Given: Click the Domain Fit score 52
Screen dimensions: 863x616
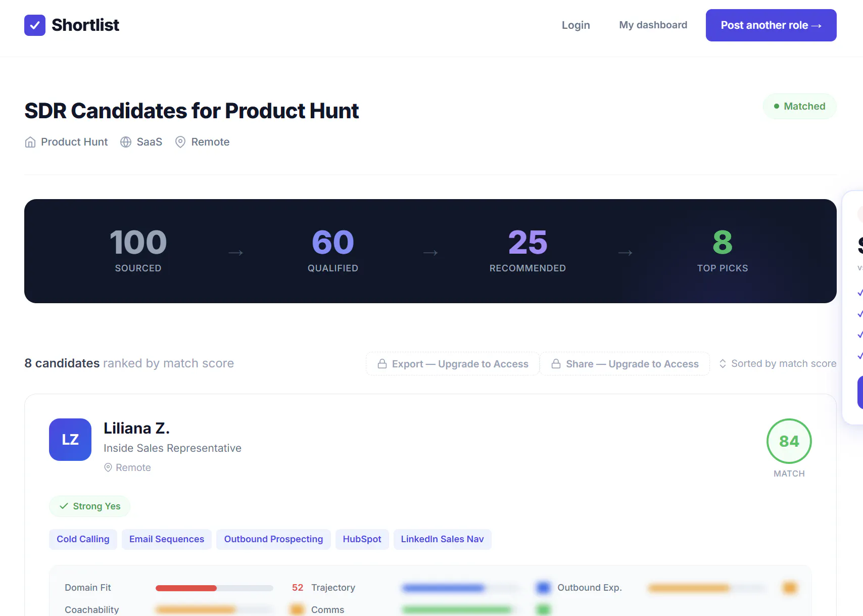Looking at the screenshot, I should point(298,588).
